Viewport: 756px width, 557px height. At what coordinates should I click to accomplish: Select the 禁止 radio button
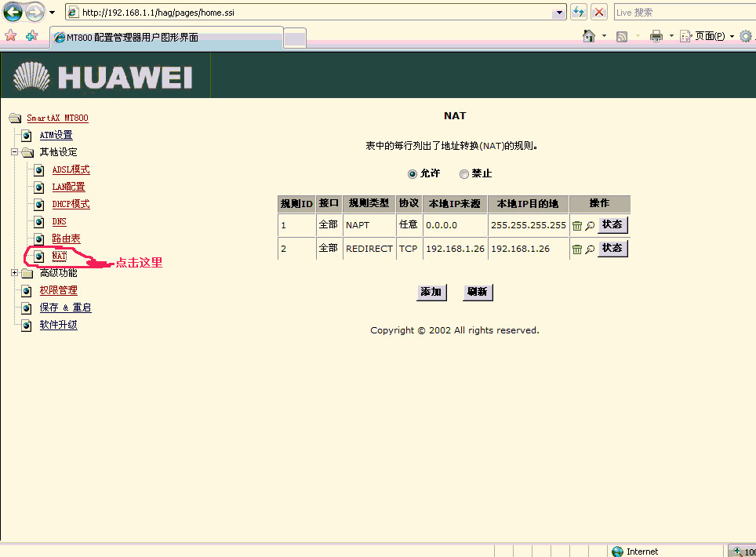point(464,174)
